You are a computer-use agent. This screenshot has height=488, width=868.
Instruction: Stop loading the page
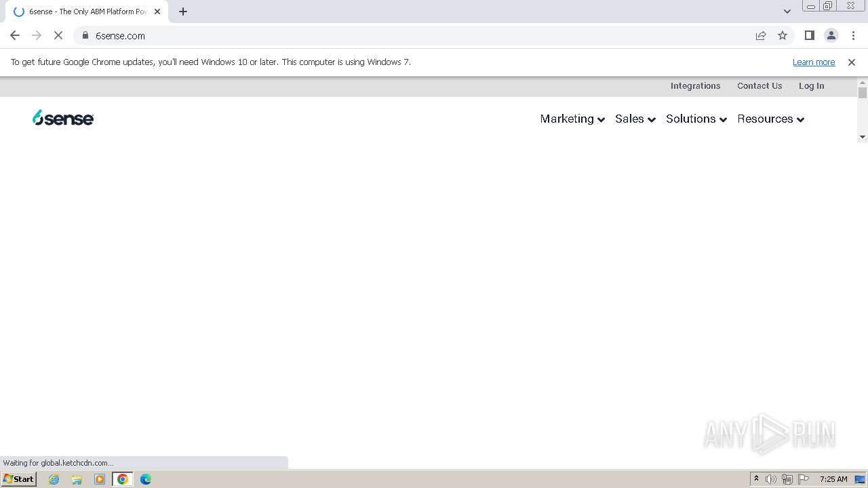point(58,35)
